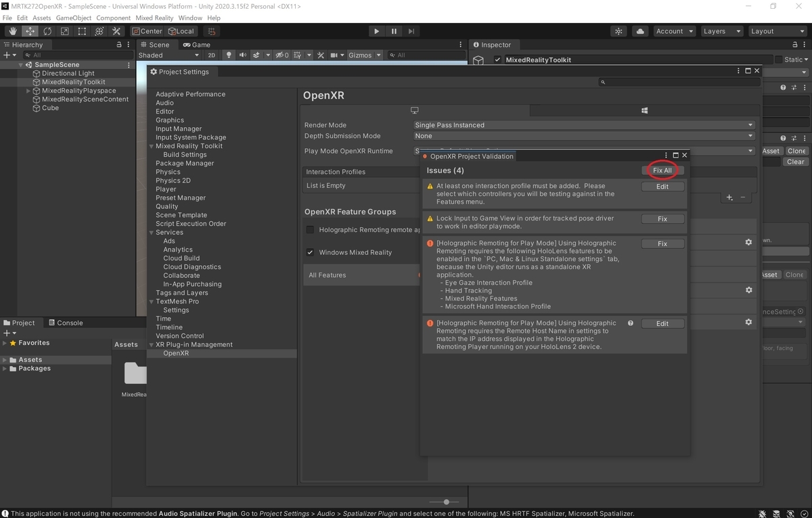The height and width of the screenshot is (518, 812).
Task: Switch to the Game tab
Action: point(197,45)
